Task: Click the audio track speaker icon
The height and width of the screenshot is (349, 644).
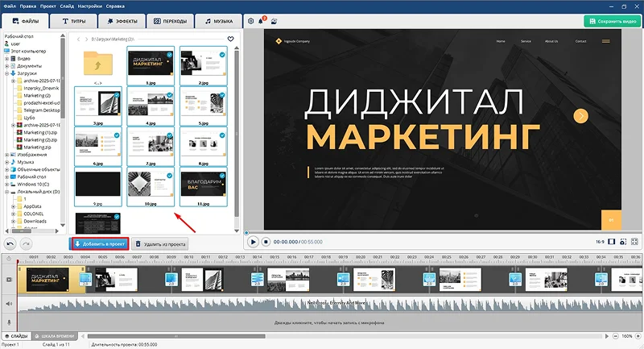Action: (9, 304)
